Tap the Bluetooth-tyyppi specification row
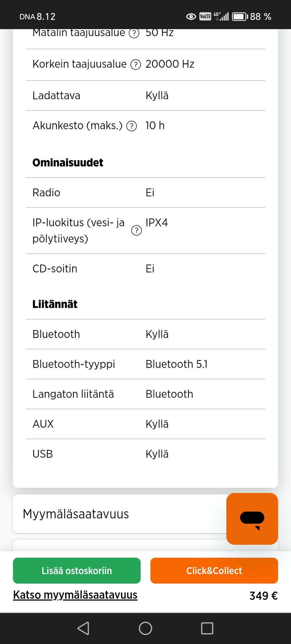Screen dimensions: 291x644 145,364
